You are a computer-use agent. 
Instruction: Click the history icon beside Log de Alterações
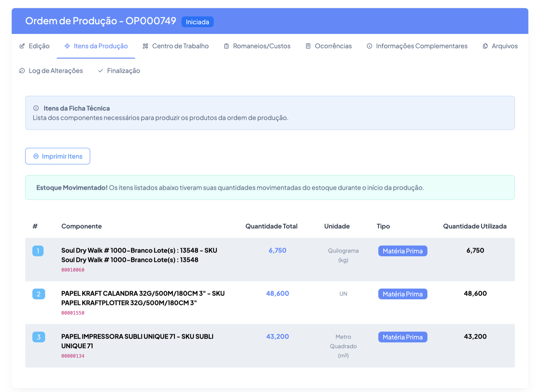click(x=22, y=71)
